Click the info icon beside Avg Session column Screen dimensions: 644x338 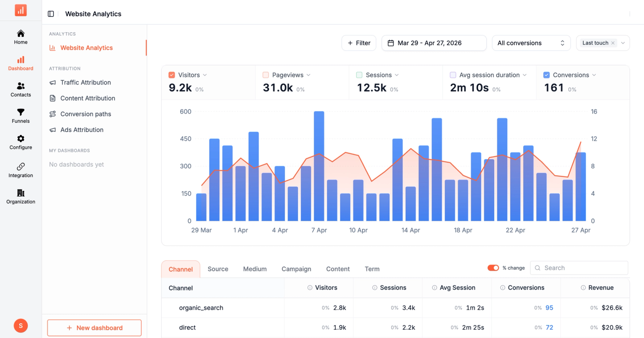pos(434,288)
